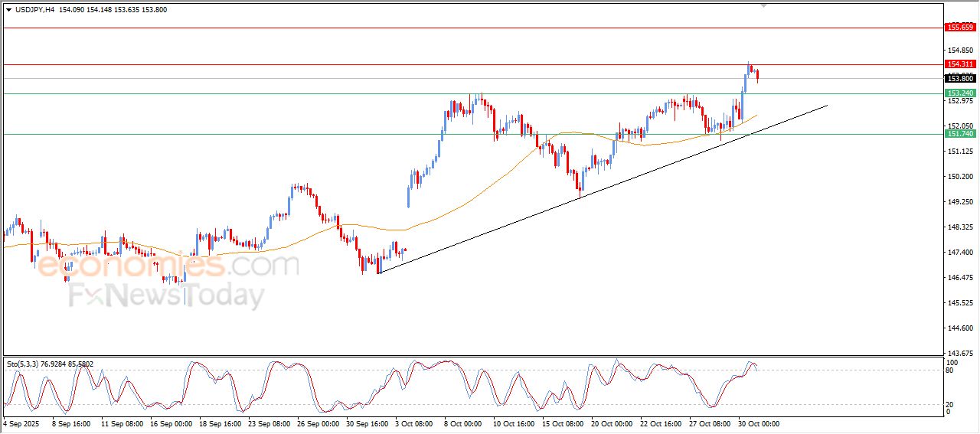This screenshot has width=980, height=434.
Task: Select the green 153.240 support label
Action: (x=961, y=93)
